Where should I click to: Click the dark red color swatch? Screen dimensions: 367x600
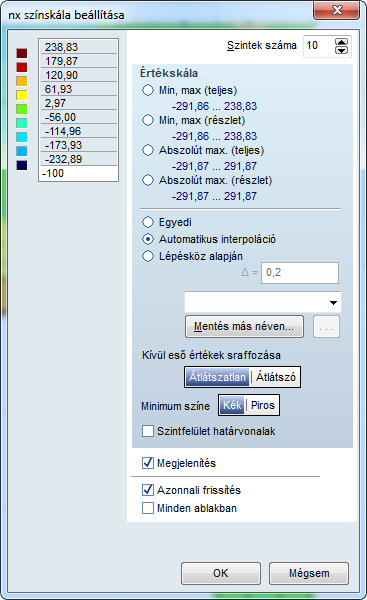(x=22, y=53)
